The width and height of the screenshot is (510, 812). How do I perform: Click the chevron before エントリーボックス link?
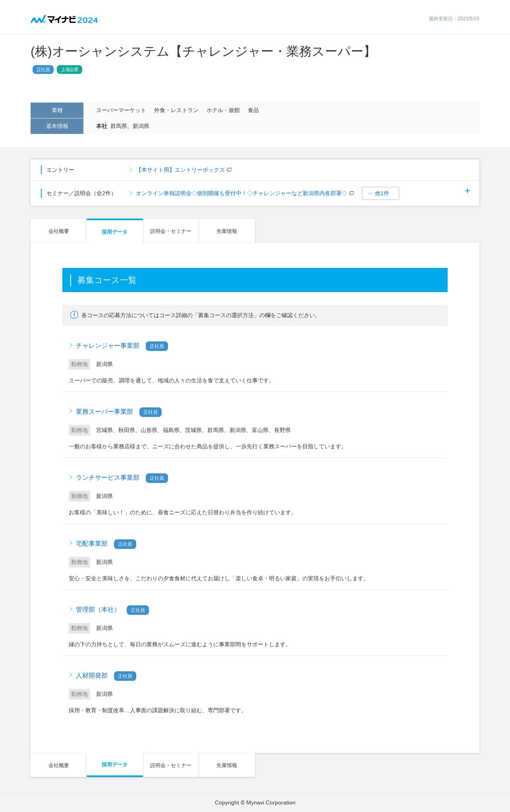click(x=131, y=170)
